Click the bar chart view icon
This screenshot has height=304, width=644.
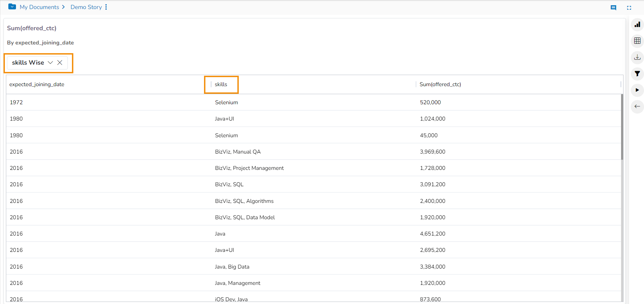637,25
